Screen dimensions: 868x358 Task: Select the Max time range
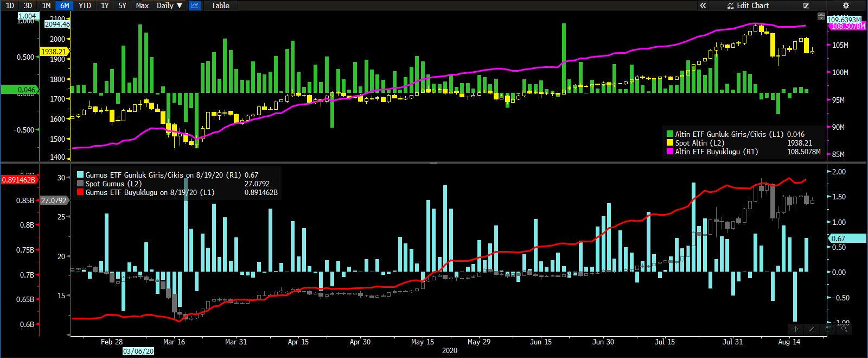[x=142, y=5]
